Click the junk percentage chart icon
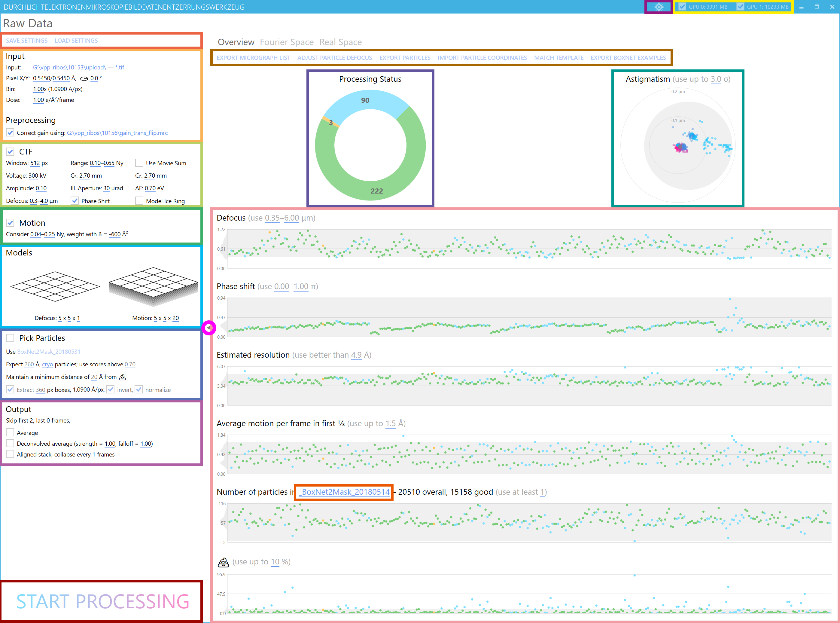The height and width of the screenshot is (623, 840). click(223, 562)
